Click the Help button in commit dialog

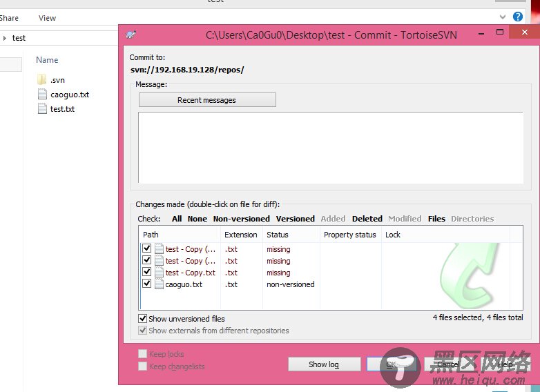(505, 364)
